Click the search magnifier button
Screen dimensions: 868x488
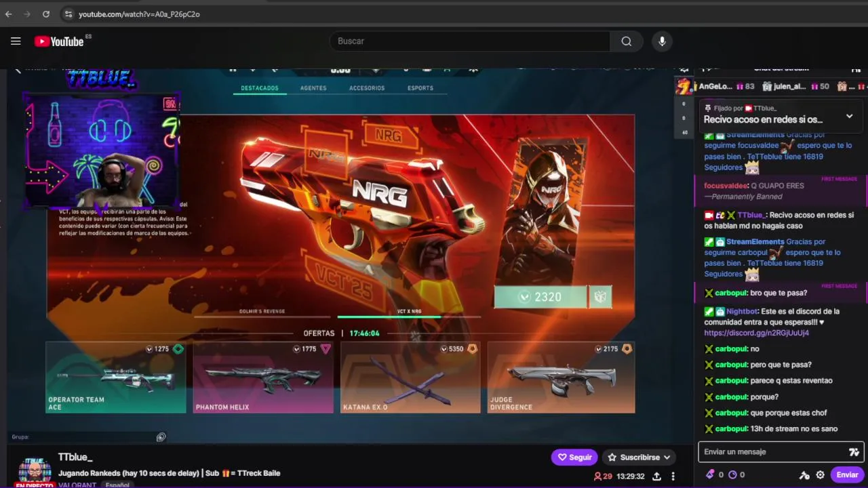coord(626,41)
